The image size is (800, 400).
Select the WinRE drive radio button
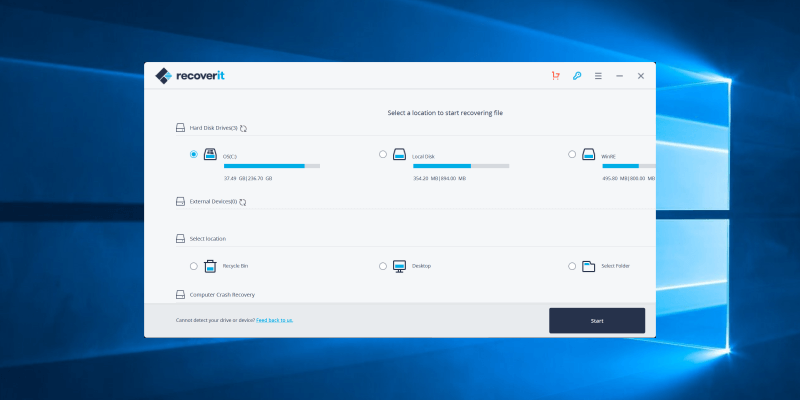tap(572, 154)
